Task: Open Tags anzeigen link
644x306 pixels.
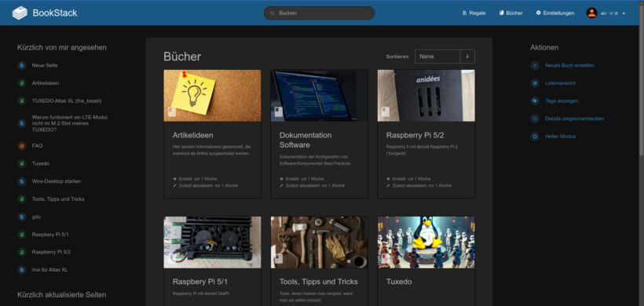Action: (562, 100)
